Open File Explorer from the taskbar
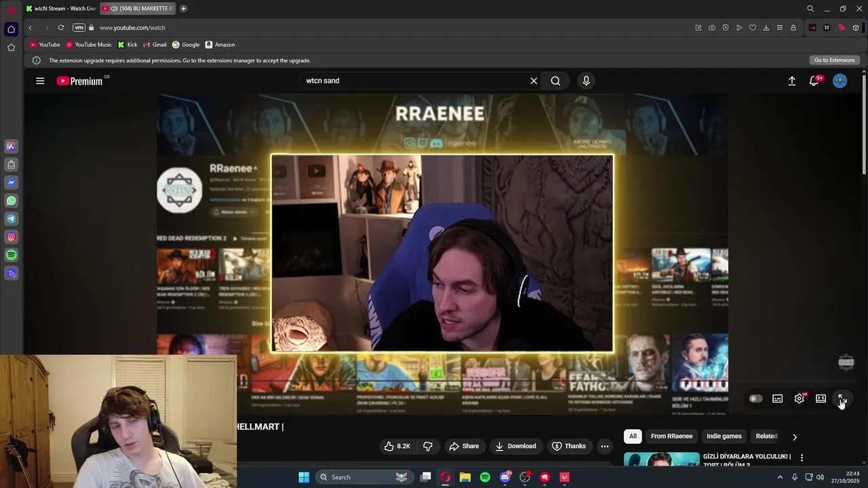868x488 pixels. 465,477
